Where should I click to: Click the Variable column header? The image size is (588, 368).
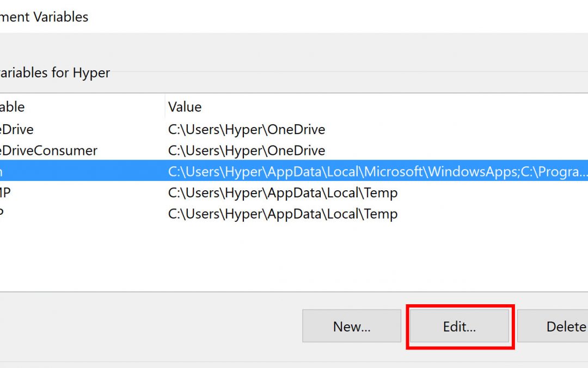[13, 107]
